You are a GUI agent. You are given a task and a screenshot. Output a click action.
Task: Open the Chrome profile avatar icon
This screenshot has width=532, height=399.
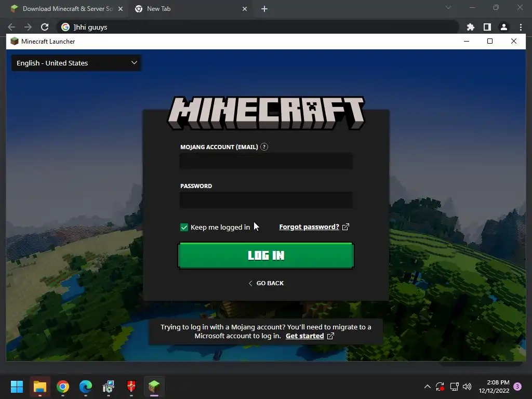[x=503, y=27]
